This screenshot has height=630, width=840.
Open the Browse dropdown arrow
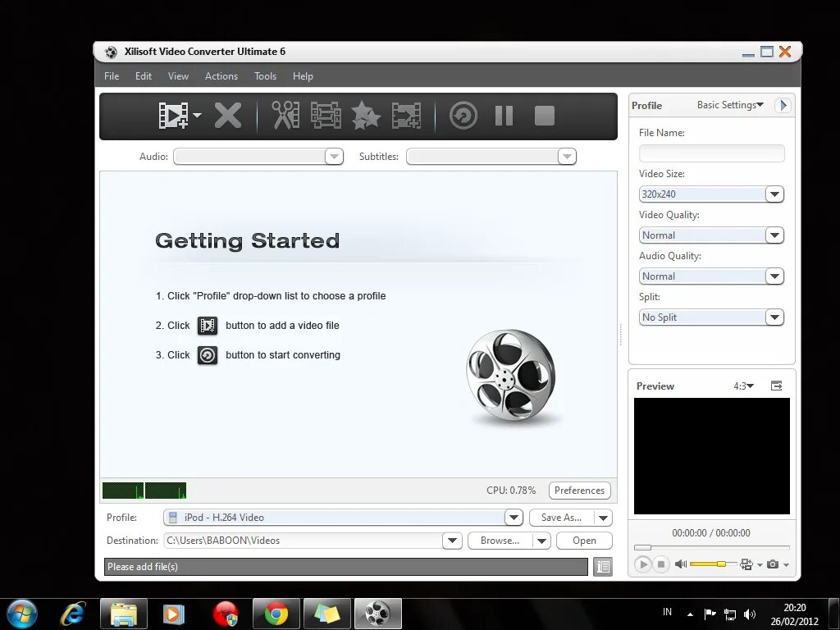click(x=541, y=541)
